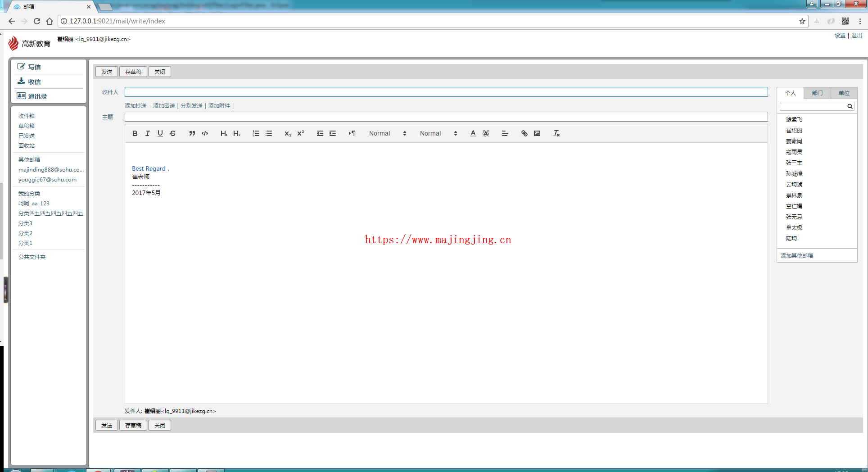Toggle underline formatting
868x472 pixels.
160,133
